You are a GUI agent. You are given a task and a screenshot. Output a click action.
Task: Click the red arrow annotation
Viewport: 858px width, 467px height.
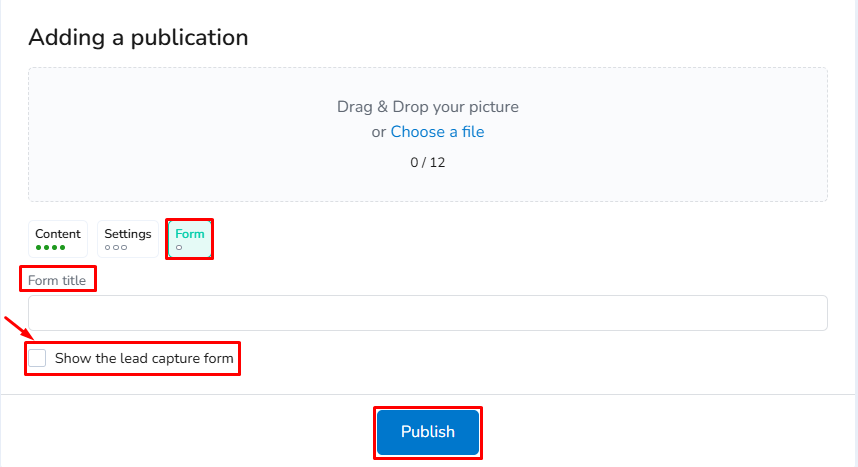[17, 328]
